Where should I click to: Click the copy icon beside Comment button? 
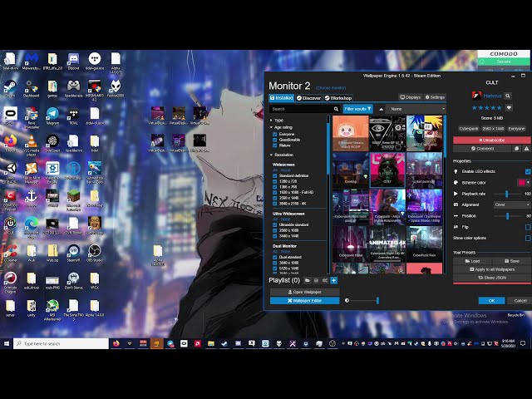click(516, 149)
